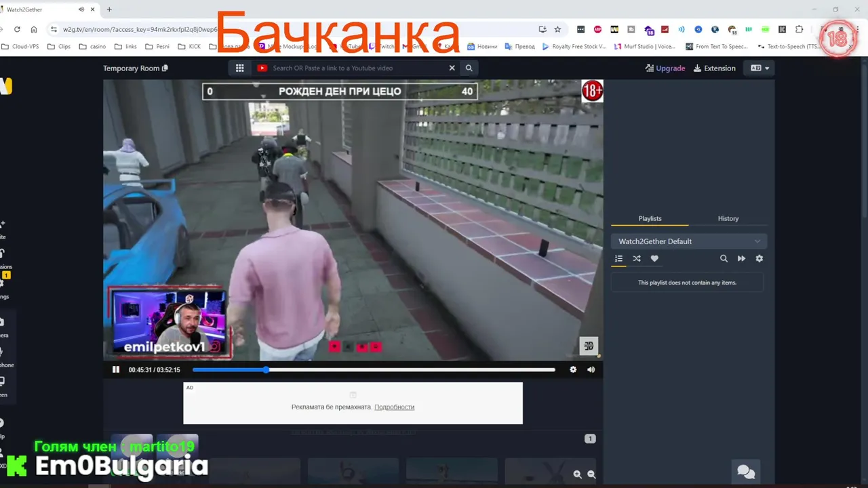This screenshot has width=868, height=488.
Task: Switch to the History tab
Action: (728, 218)
